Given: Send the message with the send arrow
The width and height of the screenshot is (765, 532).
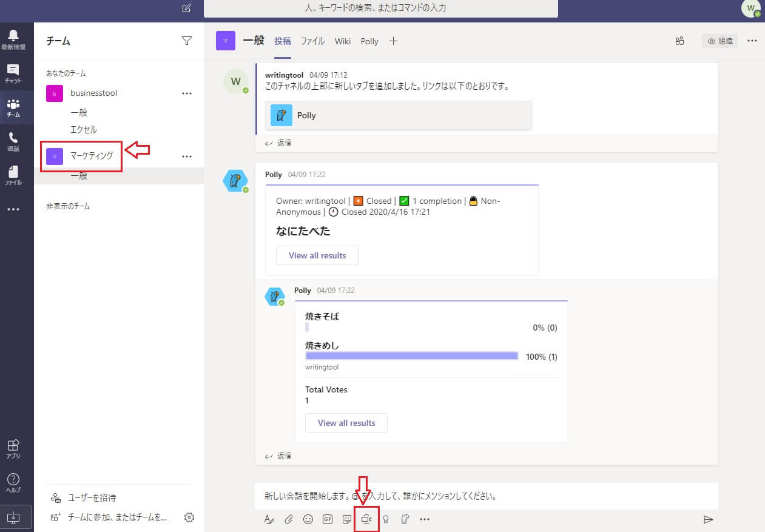Looking at the screenshot, I should tap(708, 519).
